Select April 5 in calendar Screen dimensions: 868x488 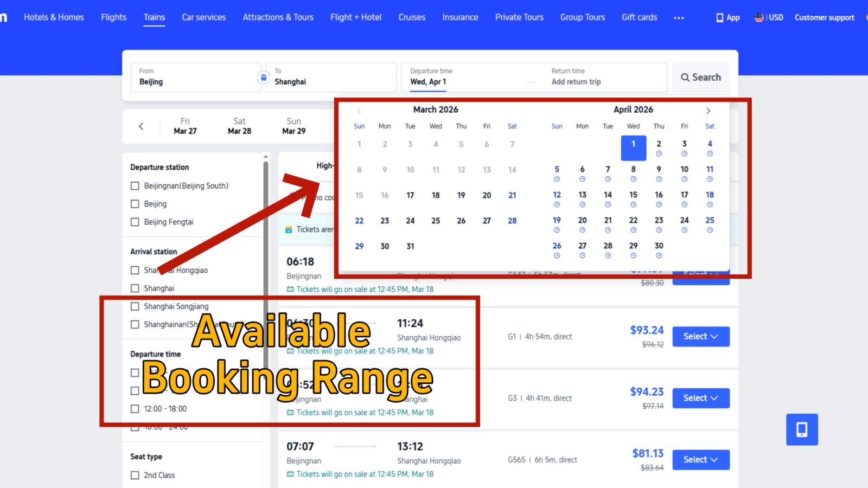point(557,174)
